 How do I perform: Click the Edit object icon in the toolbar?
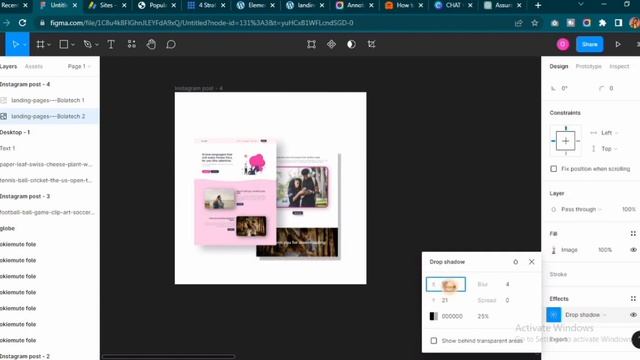coord(311,44)
